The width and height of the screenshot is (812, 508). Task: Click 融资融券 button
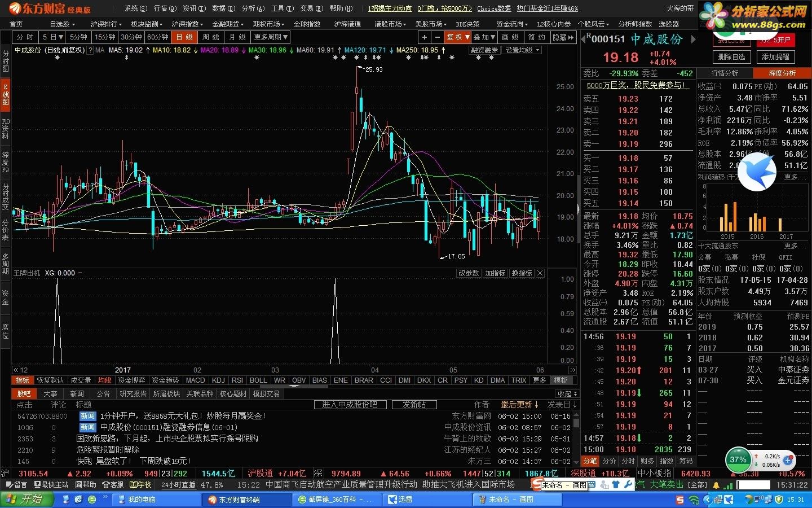tap(484, 50)
